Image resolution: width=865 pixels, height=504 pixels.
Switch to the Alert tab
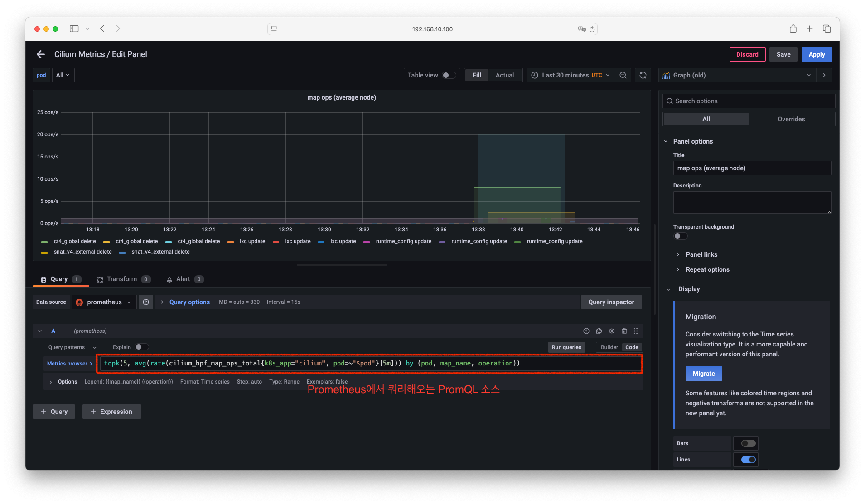click(x=185, y=279)
